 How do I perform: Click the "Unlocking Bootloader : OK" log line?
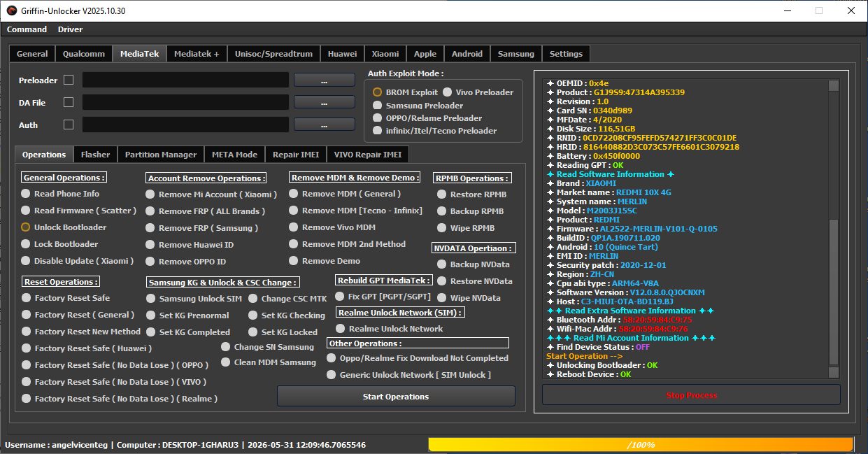click(602, 365)
